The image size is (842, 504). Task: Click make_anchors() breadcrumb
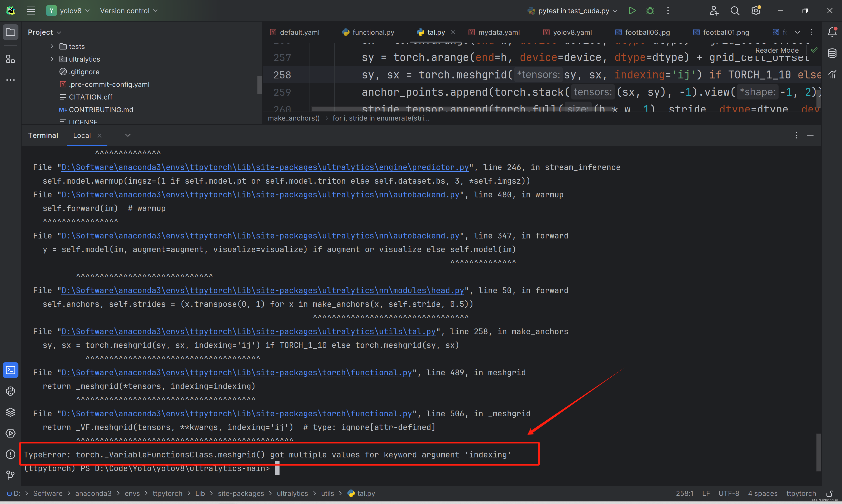tap(293, 118)
